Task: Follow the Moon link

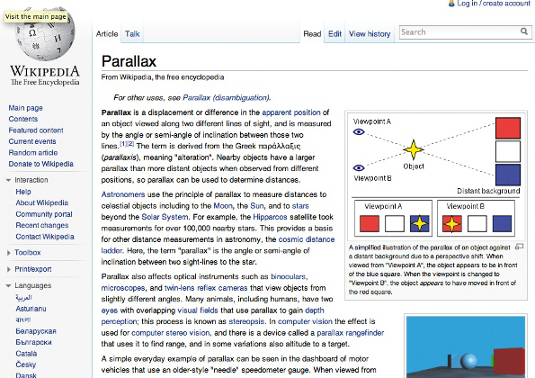Action: coord(223,206)
